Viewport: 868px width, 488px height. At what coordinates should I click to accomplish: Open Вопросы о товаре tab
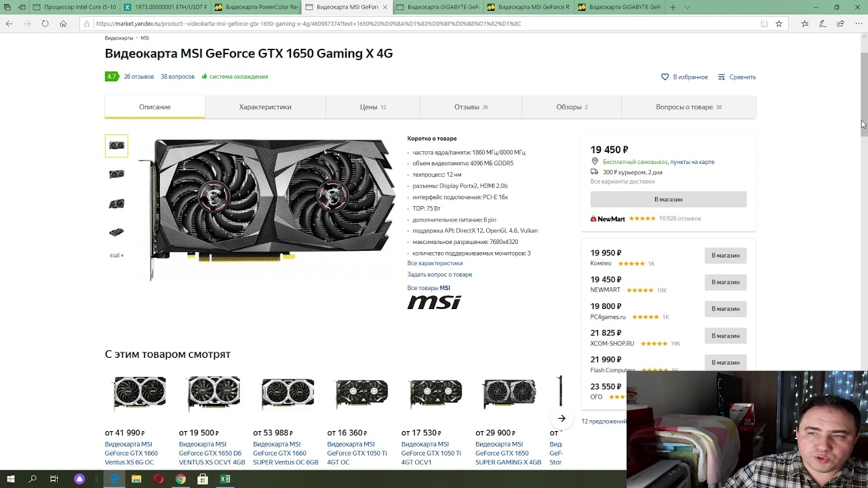pyautogui.click(x=688, y=107)
